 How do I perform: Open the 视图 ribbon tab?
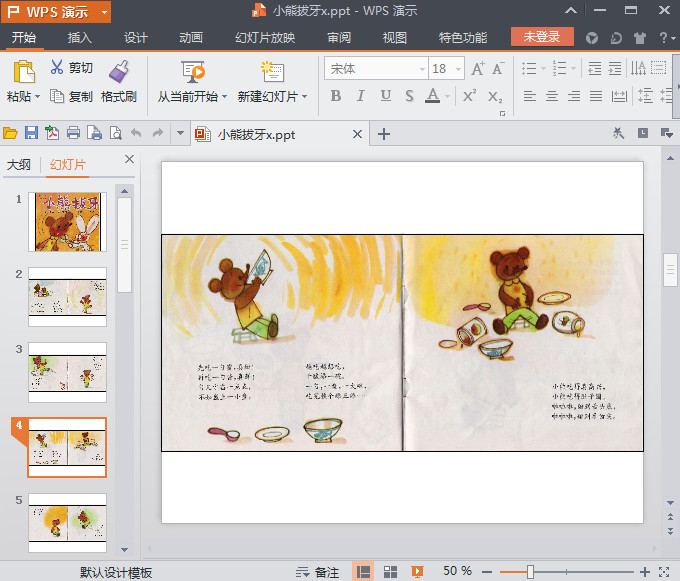(x=395, y=38)
